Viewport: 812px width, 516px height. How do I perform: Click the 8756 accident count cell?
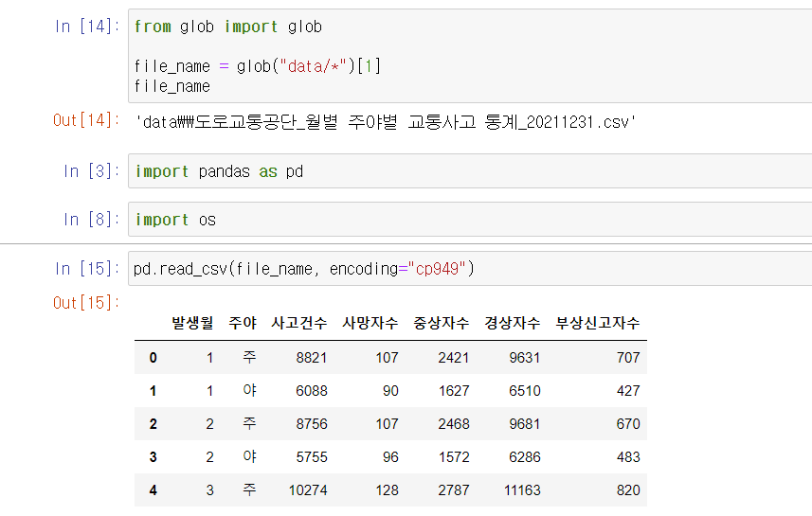tap(311, 424)
